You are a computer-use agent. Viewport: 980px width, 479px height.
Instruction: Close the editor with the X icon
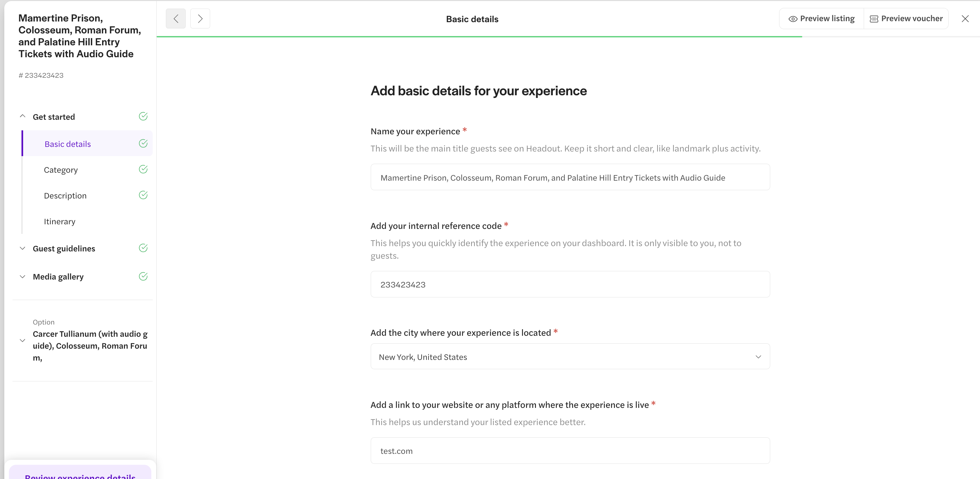point(965,19)
